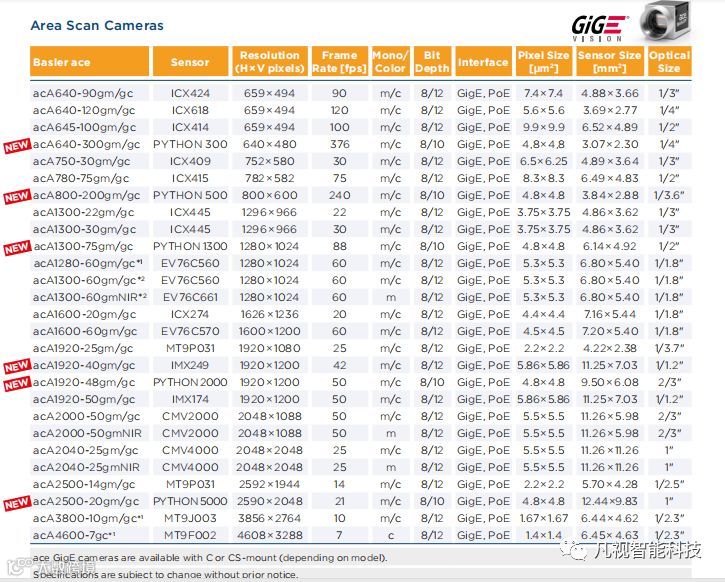
Task: Select model acA640-300gm/gc
Action: [86, 145]
